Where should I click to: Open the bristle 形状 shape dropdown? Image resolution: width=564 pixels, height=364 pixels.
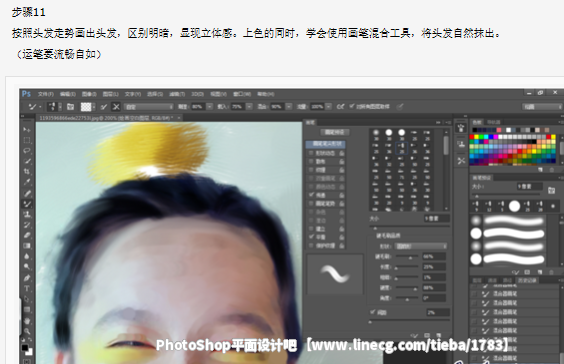coord(421,246)
